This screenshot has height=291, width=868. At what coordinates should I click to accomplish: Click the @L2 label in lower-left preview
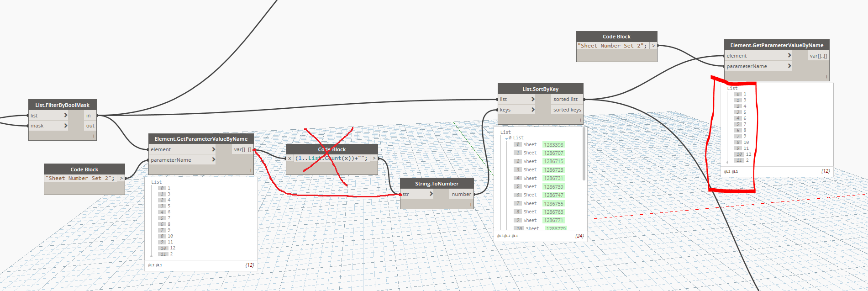pyautogui.click(x=151, y=265)
